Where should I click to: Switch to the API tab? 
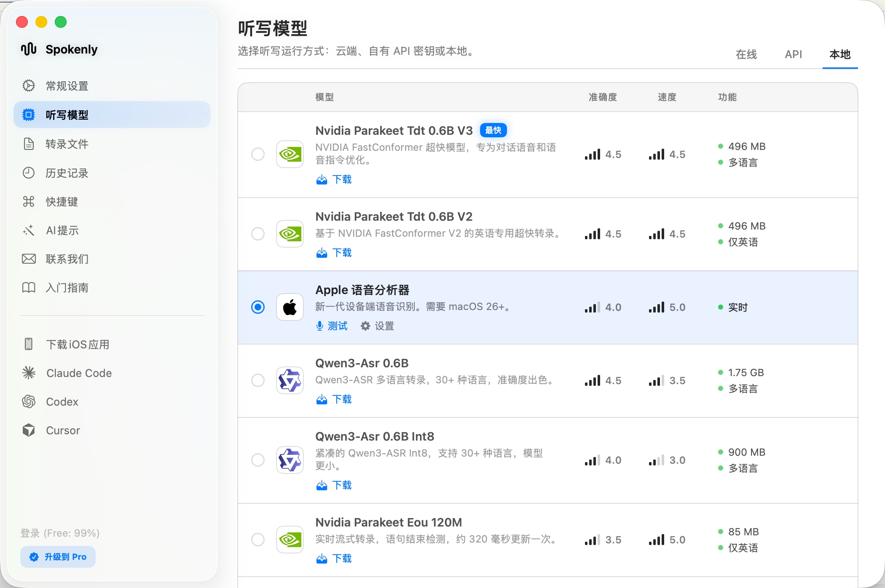click(x=794, y=54)
